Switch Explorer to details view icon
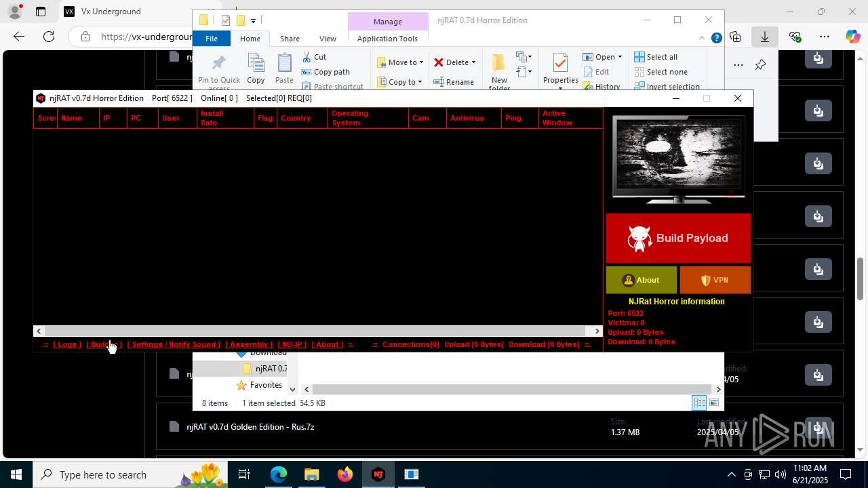Image resolution: width=868 pixels, height=488 pixels. pos(699,403)
